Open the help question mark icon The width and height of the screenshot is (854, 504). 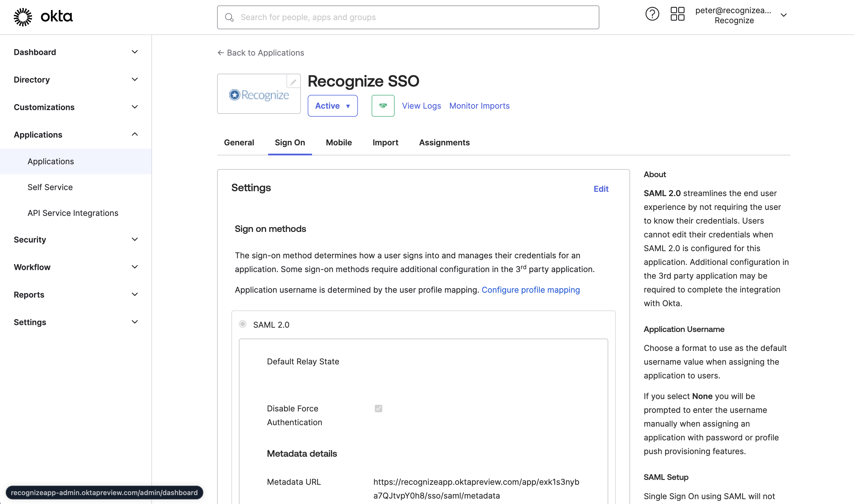(652, 14)
